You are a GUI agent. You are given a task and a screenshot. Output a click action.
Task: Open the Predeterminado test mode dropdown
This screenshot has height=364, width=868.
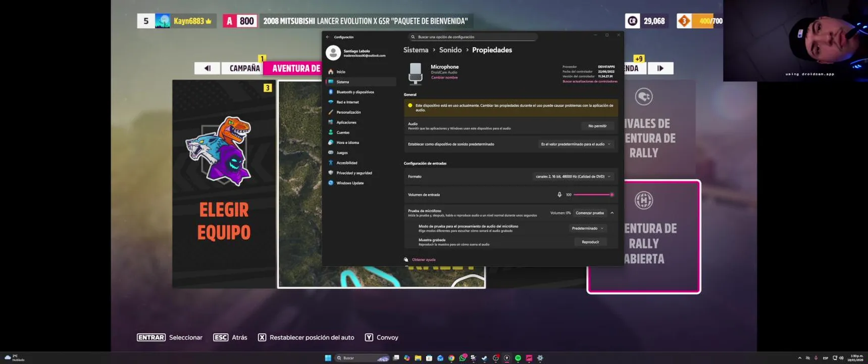(587, 229)
